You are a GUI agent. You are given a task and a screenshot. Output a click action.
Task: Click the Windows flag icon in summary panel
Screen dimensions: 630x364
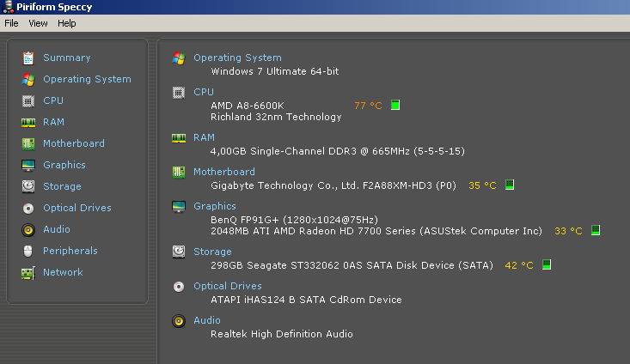179,58
